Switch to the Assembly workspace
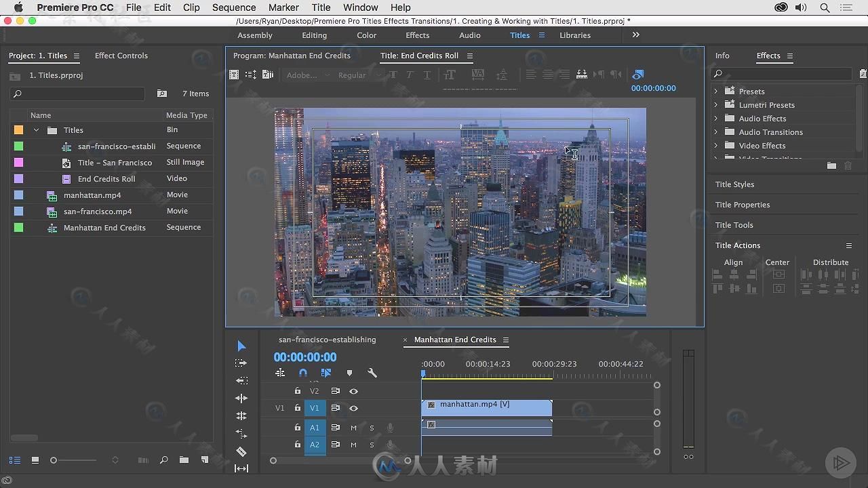The image size is (868, 488). 255,35
